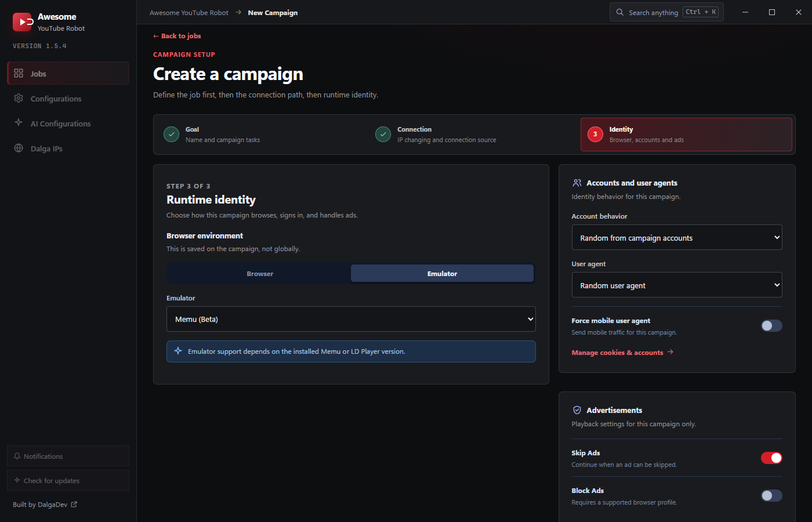The image size is (812, 522).
Task: Navigate to Dalga IPs in sidebar
Action: coord(68,148)
